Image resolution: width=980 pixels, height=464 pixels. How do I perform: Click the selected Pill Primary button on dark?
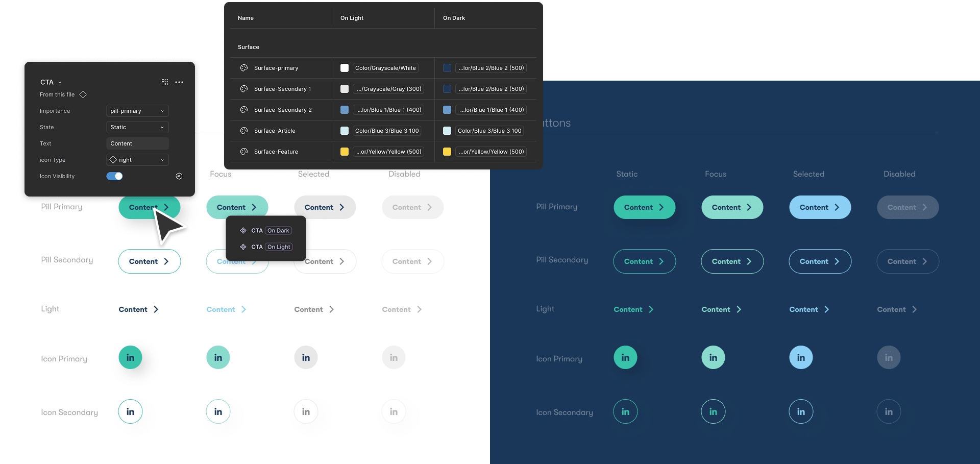pyautogui.click(x=820, y=207)
